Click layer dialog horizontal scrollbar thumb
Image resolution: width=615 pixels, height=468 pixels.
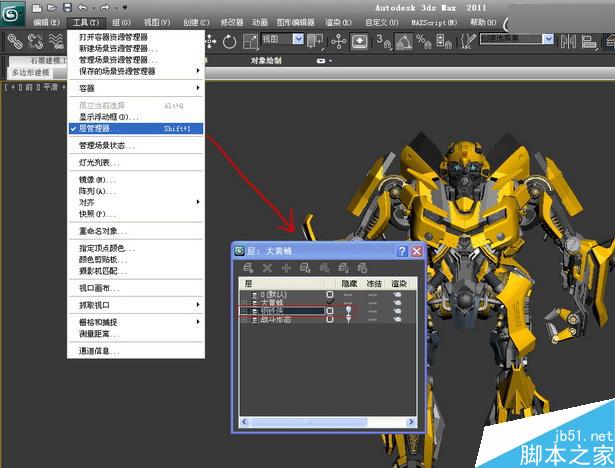pyautogui.click(x=309, y=422)
